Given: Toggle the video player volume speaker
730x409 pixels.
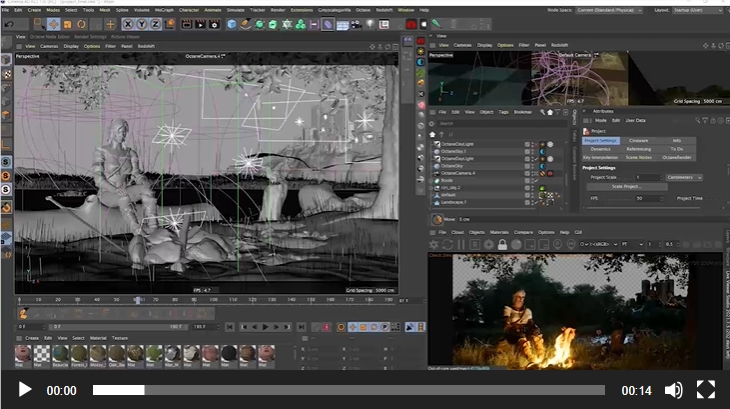Looking at the screenshot, I should [x=673, y=390].
